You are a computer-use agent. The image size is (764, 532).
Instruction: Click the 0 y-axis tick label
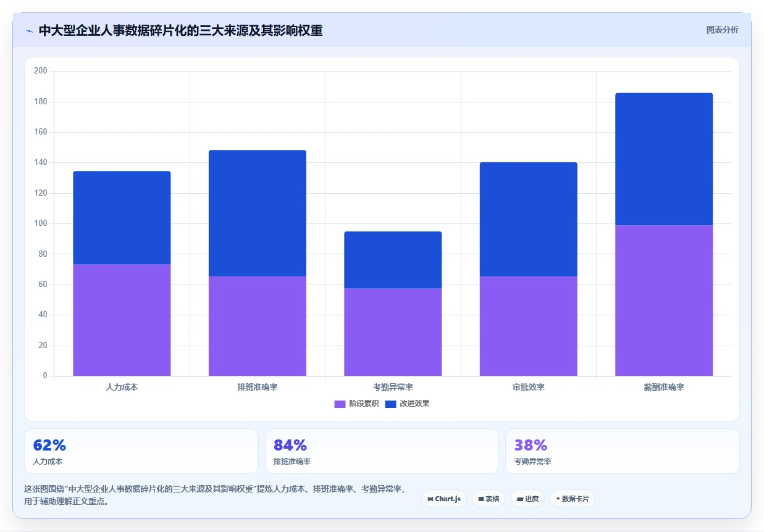44,376
